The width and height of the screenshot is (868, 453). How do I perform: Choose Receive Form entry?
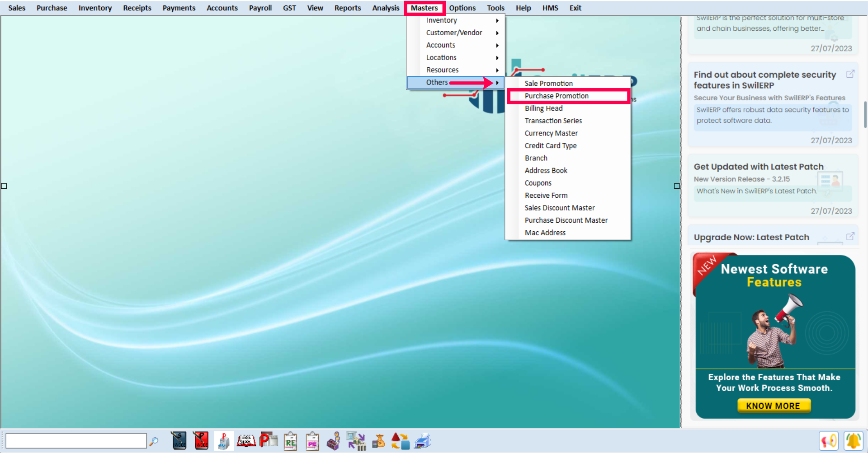coord(568,195)
